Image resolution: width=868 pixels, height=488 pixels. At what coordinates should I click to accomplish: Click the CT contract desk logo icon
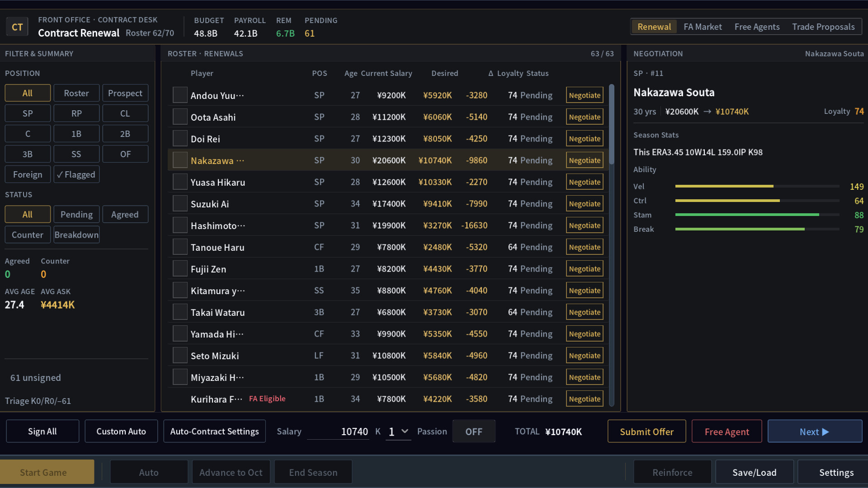[x=17, y=27]
